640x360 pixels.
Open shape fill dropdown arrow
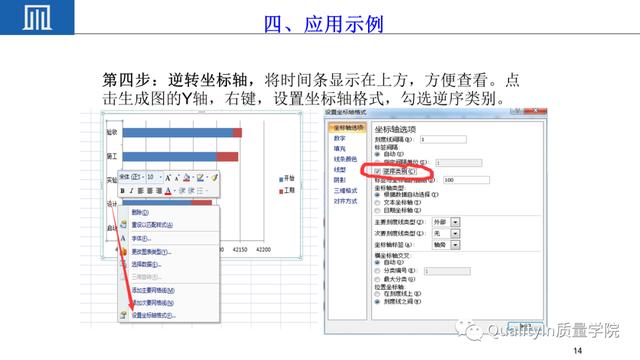(193, 178)
